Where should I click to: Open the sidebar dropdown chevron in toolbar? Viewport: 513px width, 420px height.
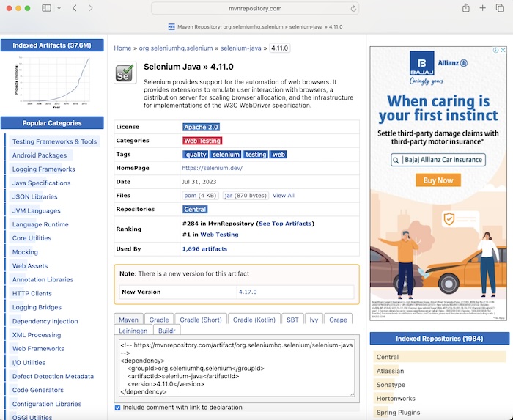pyautogui.click(x=59, y=8)
